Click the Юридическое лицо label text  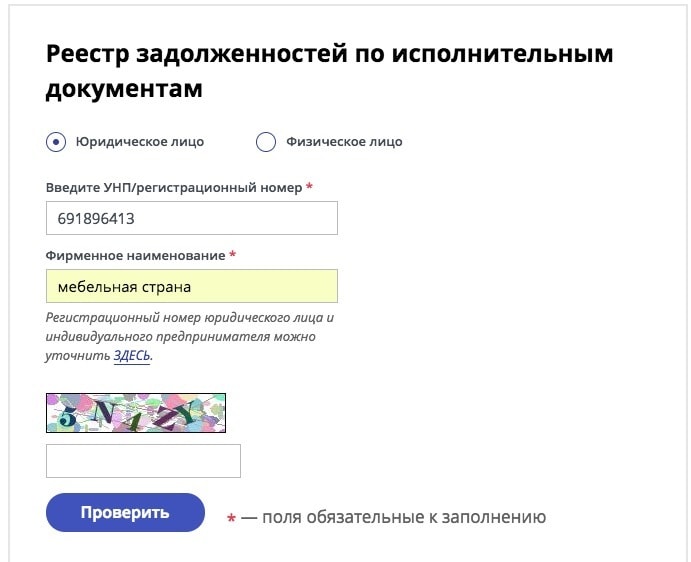[140, 142]
